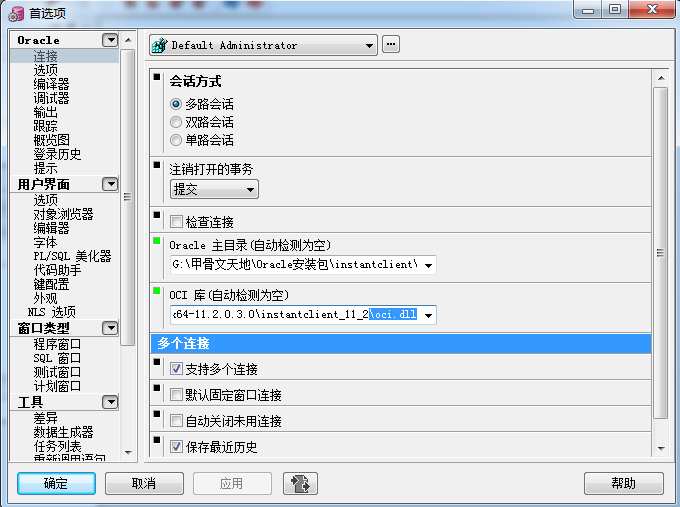
Task: Check 默认固定窗口连接 option
Action: pos(176,395)
